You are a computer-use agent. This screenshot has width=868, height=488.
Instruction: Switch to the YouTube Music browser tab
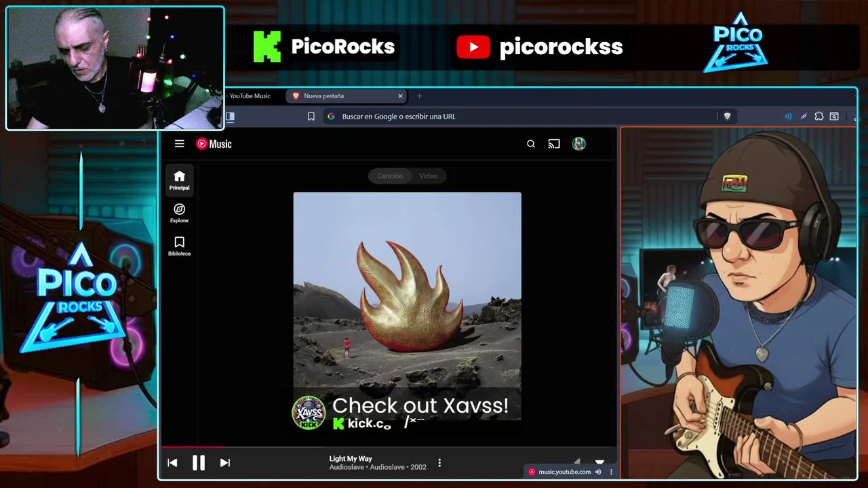coord(250,96)
